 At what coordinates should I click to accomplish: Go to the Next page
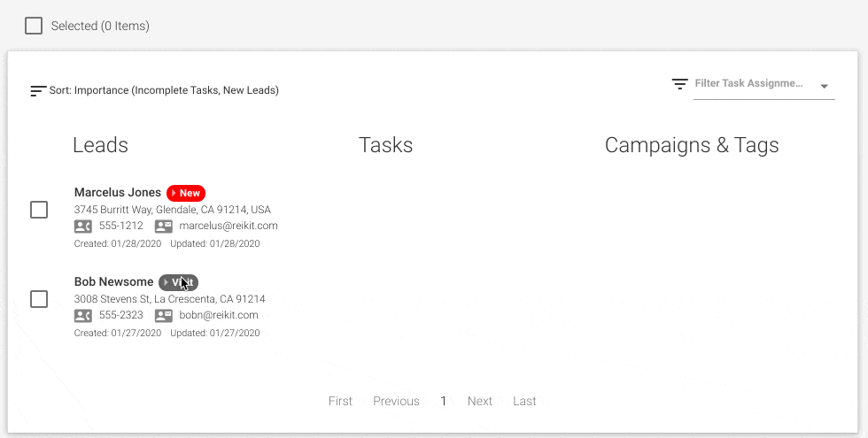[x=479, y=401]
